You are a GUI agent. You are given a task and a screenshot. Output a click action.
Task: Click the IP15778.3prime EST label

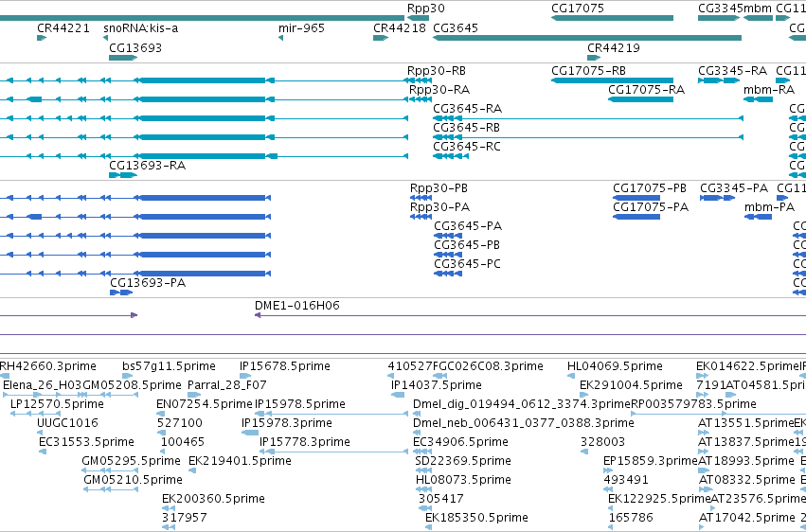coord(304,443)
